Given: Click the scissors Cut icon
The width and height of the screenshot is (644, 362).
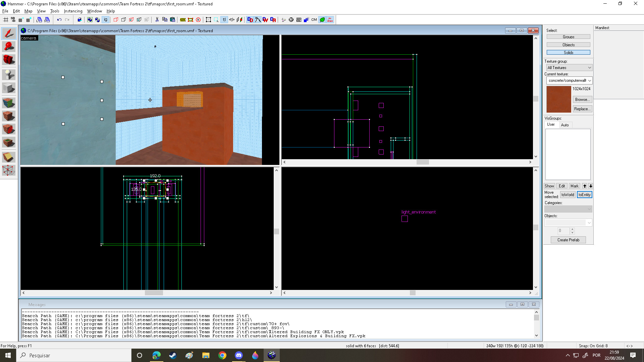Looking at the screenshot, I should 157,20.
